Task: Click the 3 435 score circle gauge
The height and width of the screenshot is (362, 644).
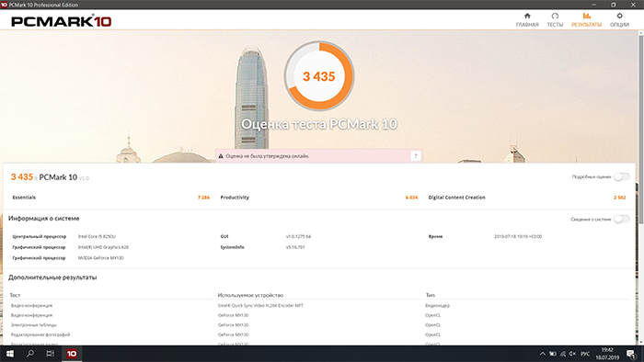Action: [x=319, y=76]
